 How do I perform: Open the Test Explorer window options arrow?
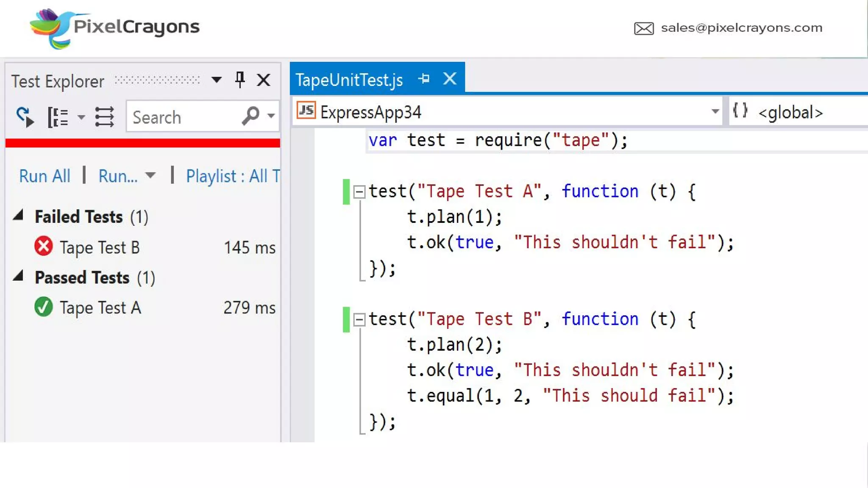(216, 80)
